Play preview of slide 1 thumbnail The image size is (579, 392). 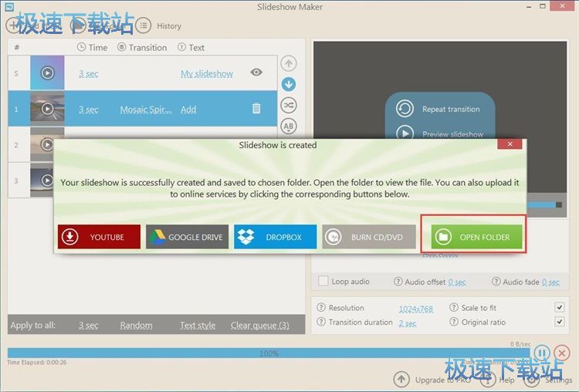point(47,109)
